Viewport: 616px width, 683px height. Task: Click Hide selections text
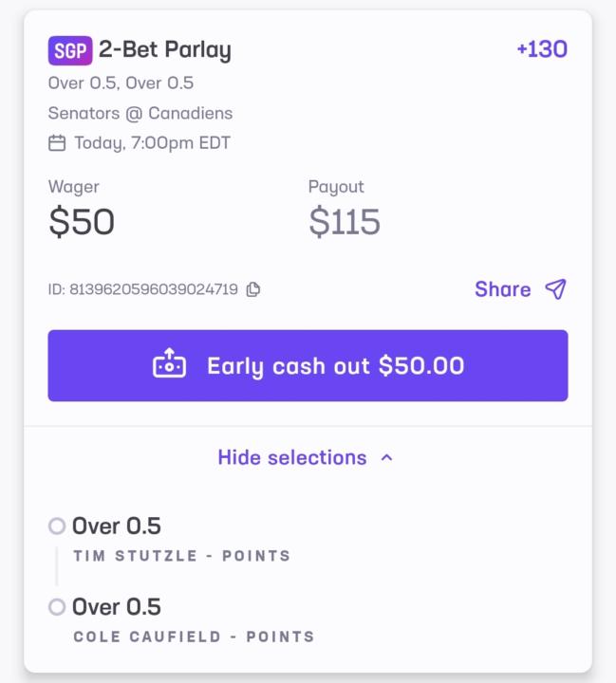[291, 457]
